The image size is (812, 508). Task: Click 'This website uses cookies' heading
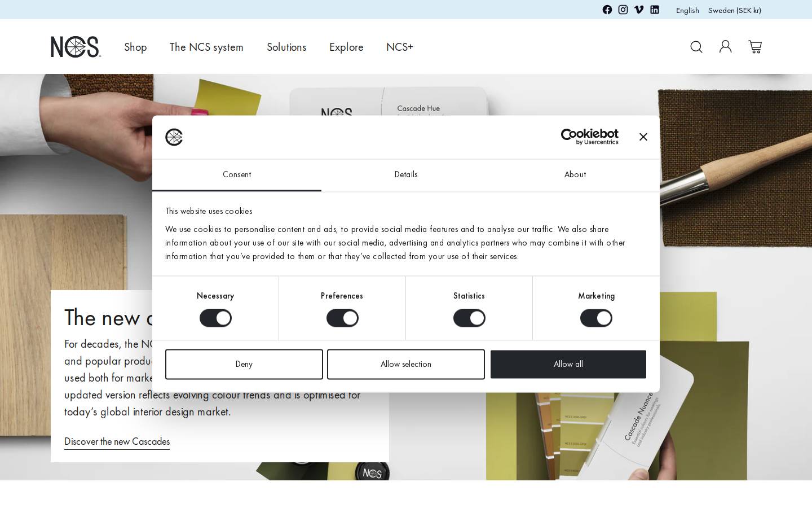tap(209, 211)
